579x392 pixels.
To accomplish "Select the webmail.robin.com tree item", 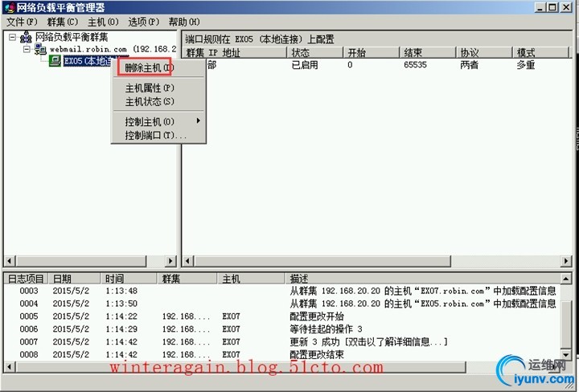I will click(113, 49).
